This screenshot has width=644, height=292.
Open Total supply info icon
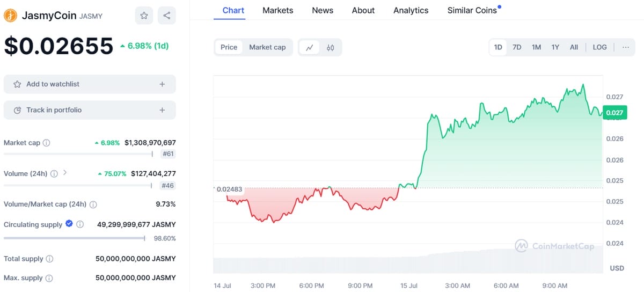point(49,259)
